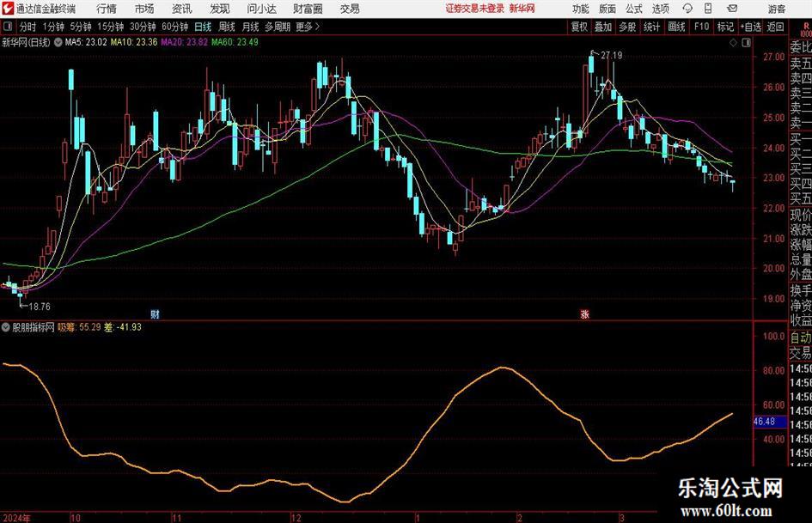Click the 18.76 low price label
This screenshot has width=812, height=523.
pyautogui.click(x=40, y=307)
